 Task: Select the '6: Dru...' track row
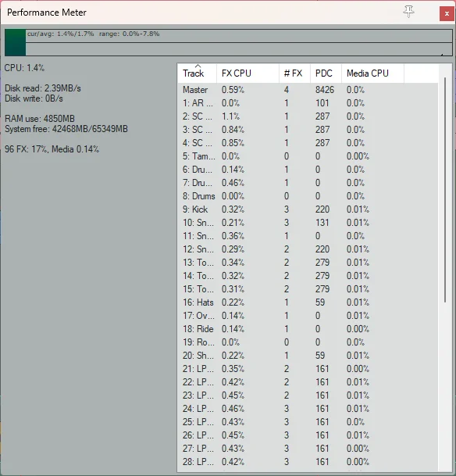pos(308,170)
